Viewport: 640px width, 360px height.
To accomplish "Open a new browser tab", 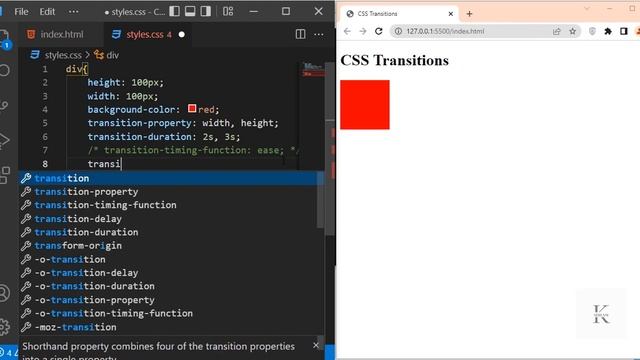I will [469, 14].
